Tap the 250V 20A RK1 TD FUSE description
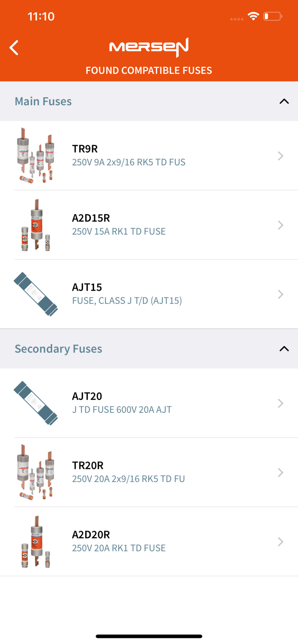Image resolution: width=298 pixels, height=644 pixels. point(119,547)
